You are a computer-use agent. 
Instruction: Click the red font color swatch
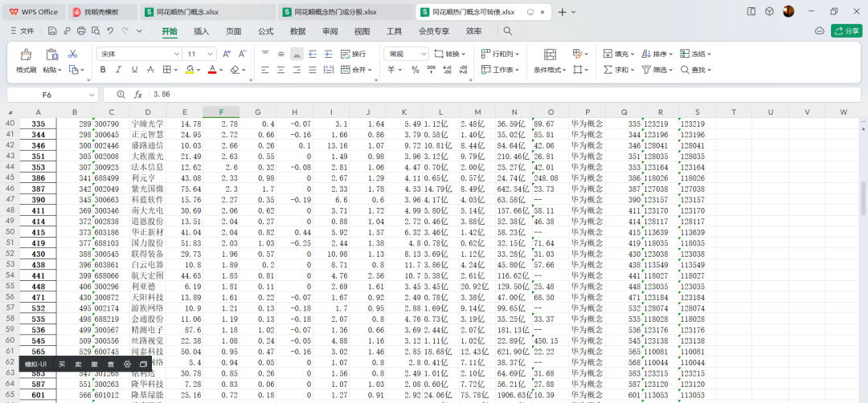click(x=211, y=70)
